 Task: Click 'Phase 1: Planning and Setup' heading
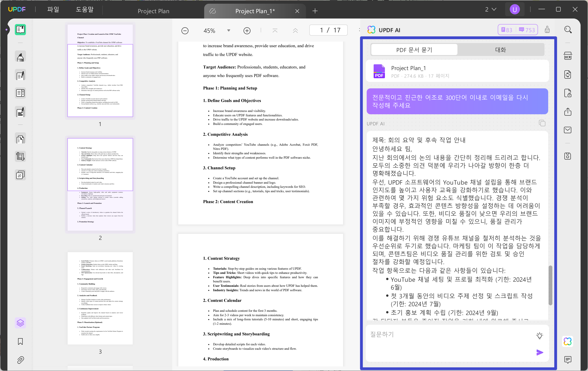point(230,88)
